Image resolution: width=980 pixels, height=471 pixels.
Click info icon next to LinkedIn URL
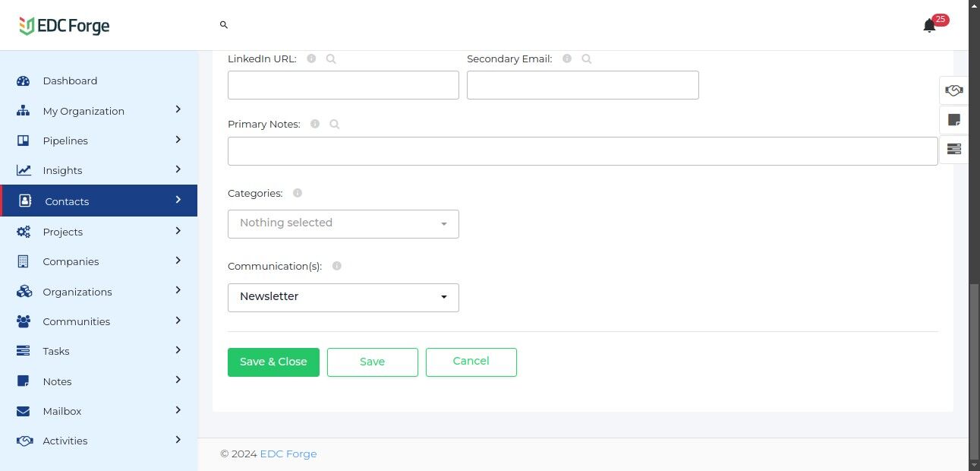pyautogui.click(x=311, y=58)
